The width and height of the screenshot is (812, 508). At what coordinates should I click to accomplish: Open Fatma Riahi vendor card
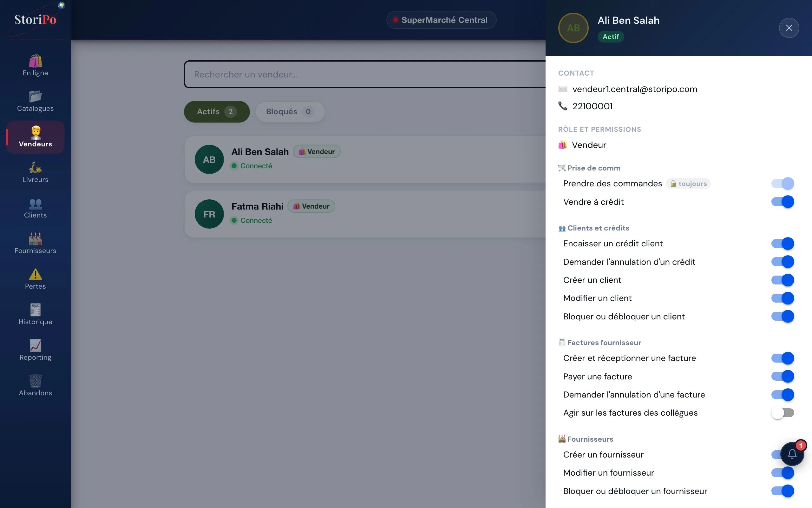(365, 214)
